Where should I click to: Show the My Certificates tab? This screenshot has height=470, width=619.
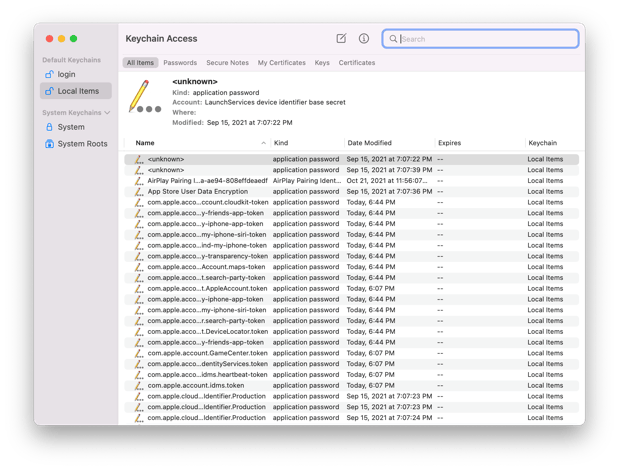tap(281, 63)
